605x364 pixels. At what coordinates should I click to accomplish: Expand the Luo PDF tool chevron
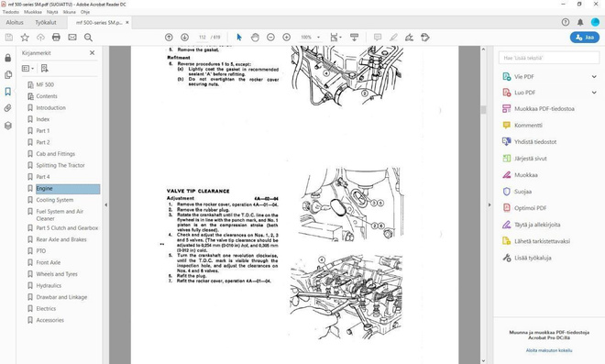point(594,93)
